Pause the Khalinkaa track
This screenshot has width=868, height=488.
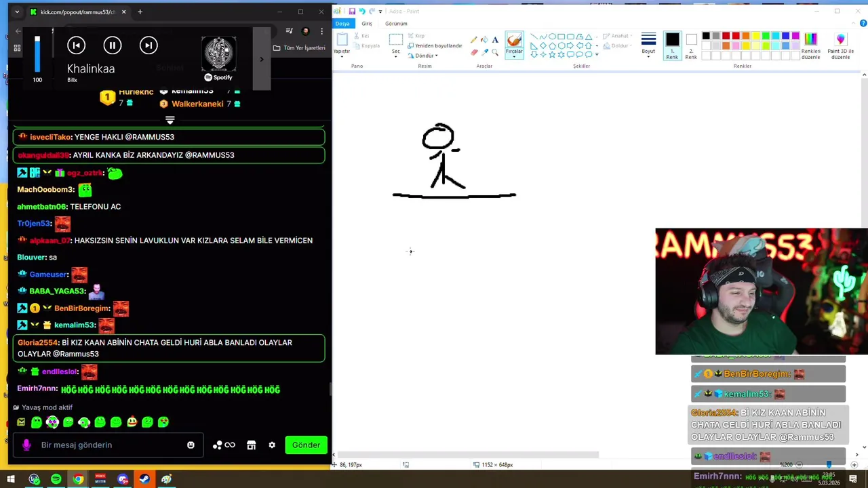pyautogui.click(x=113, y=45)
